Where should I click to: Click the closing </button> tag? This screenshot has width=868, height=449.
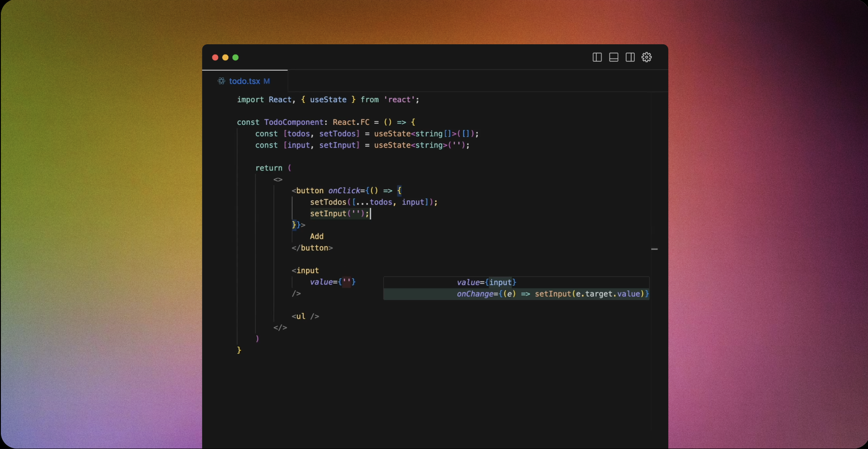(x=312, y=248)
